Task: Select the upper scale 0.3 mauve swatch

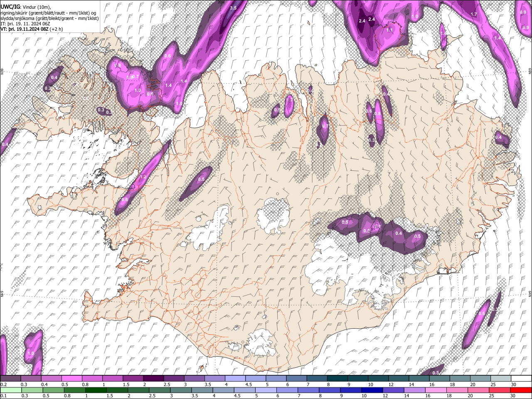Action: point(31,379)
